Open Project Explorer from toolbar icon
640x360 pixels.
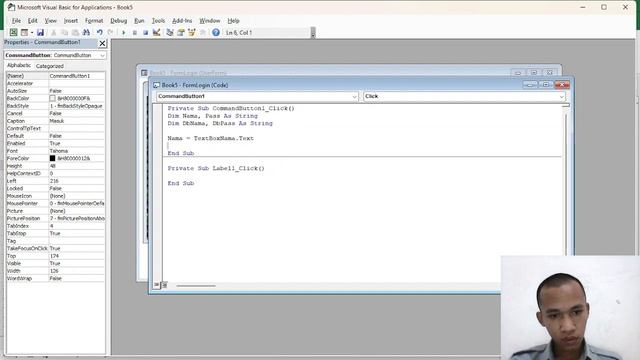pyautogui.click(x=170, y=32)
